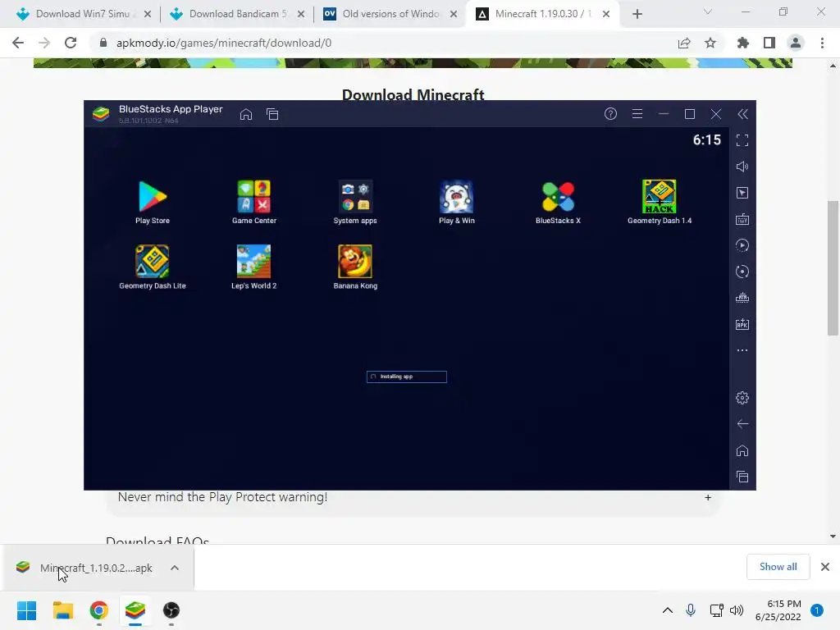Viewport: 840px width, 630px height.
Task: Open download item options chevron
Action: tap(175, 568)
